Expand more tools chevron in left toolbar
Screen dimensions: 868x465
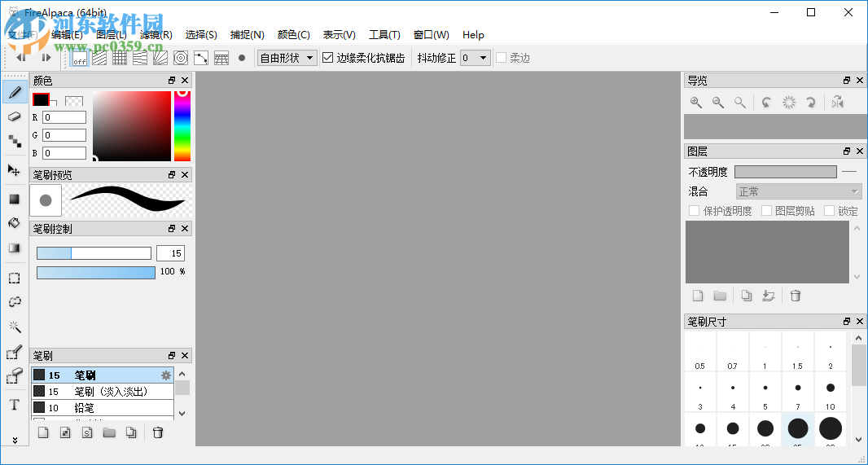[15, 440]
